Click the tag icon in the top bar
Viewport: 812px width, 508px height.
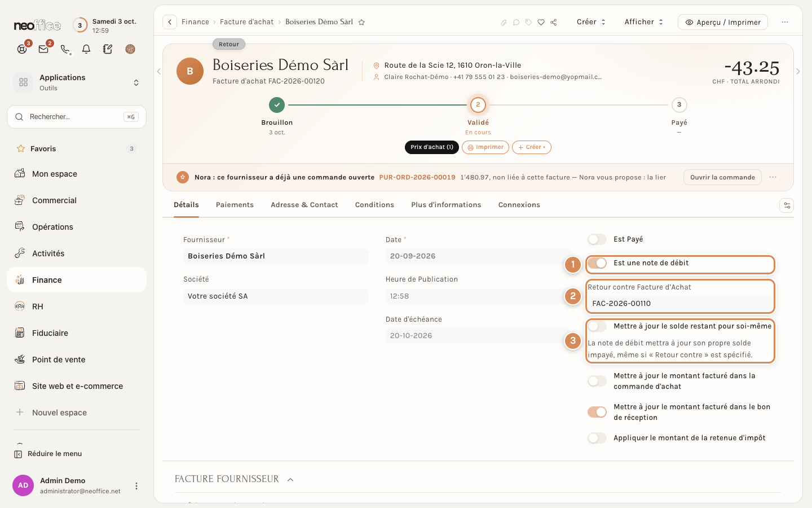(528, 23)
